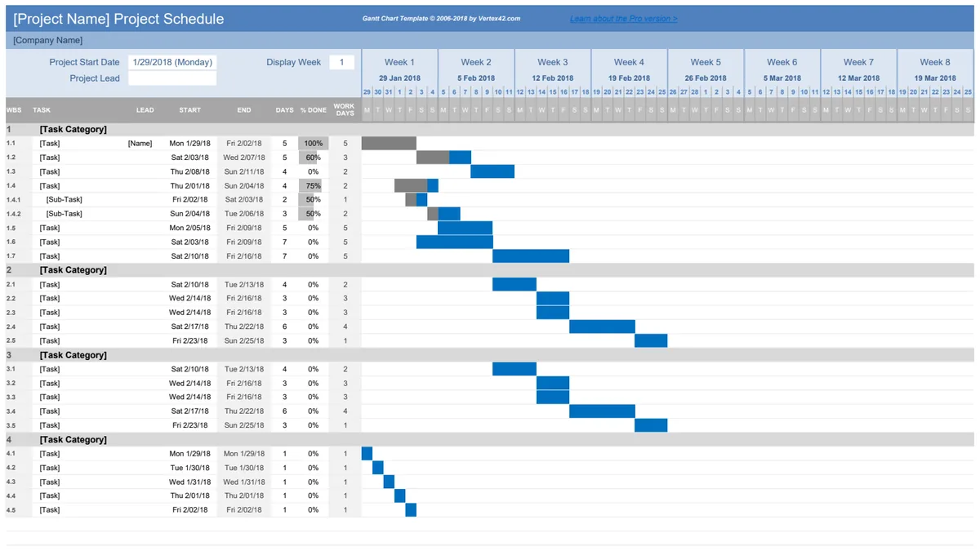The height and width of the screenshot is (551, 980).
Task: Click the WBS column header
Action: click(14, 109)
